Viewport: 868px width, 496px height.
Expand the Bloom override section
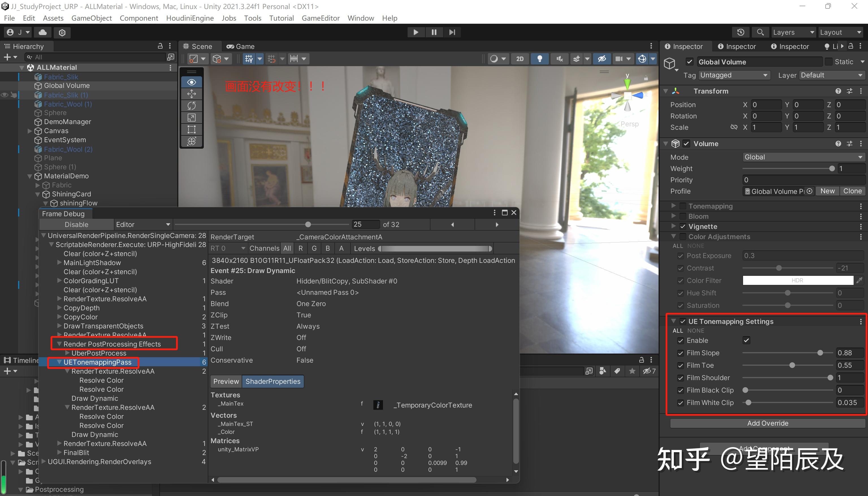tap(674, 216)
